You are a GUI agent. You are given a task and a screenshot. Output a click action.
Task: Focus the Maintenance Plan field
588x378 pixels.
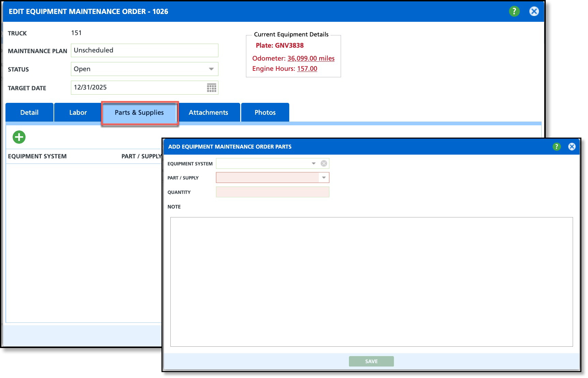[144, 50]
